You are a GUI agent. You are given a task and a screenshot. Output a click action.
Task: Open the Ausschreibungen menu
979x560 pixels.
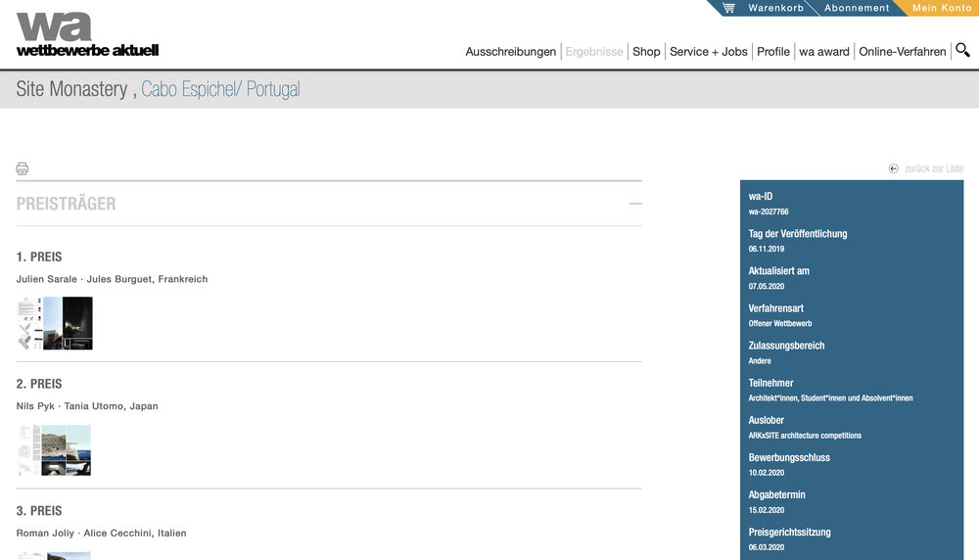510,52
